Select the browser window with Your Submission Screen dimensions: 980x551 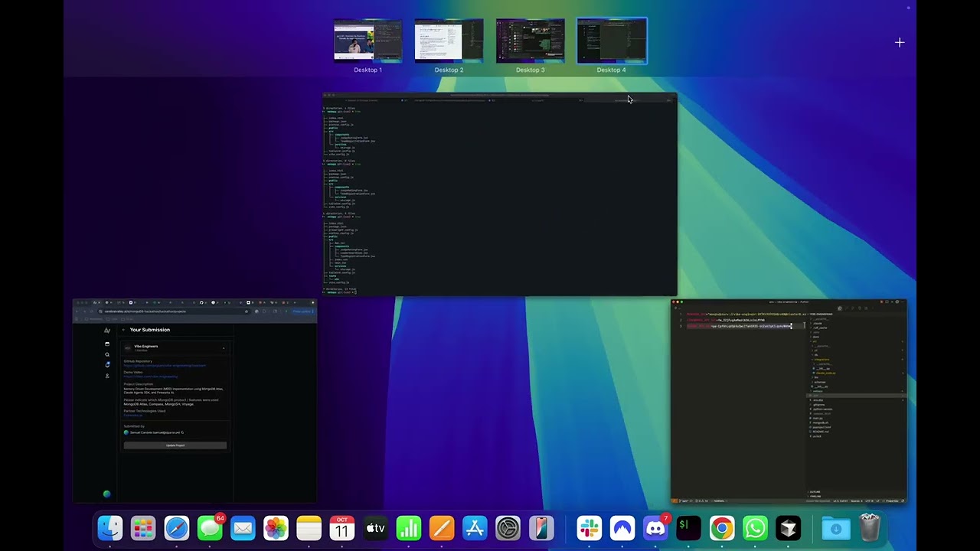(x=194, y=401)
